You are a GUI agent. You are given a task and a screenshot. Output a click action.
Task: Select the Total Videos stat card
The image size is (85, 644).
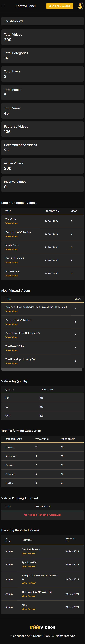click(x=42, y=37)
